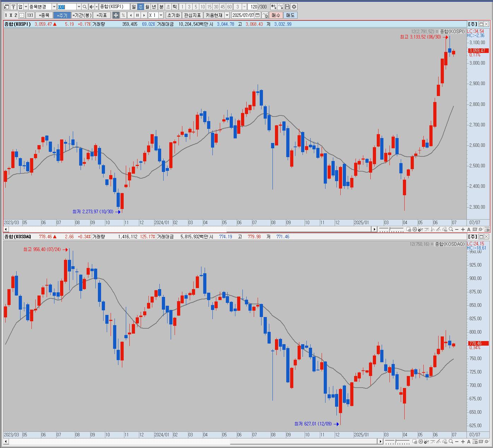
Task: Zoom out with minus icon on KOSDAQ chart
Action: coord(457,442)
